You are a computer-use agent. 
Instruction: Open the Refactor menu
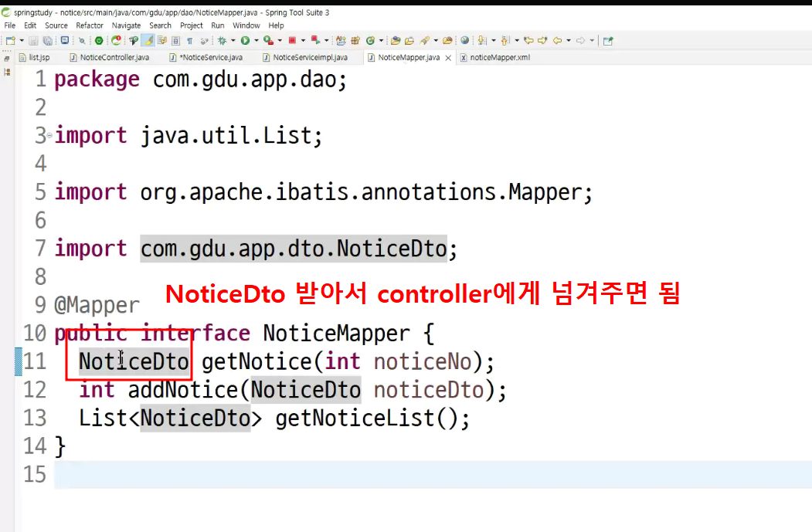point(90,25)
